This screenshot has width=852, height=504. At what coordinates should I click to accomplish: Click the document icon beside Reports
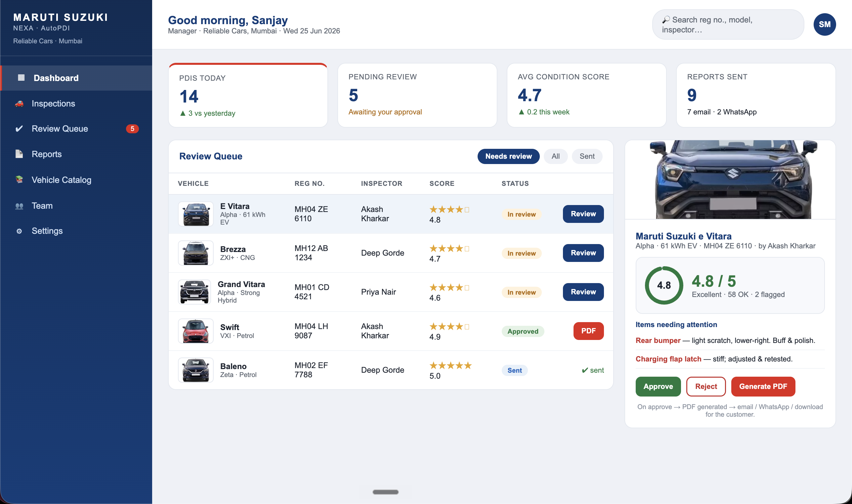[x=20, y=154]
